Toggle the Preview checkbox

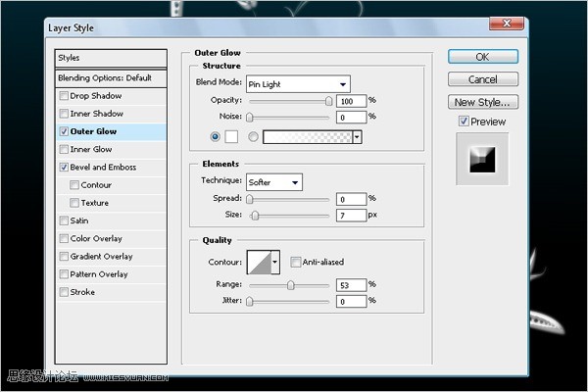pyautogui.click(x=464, y=122)
